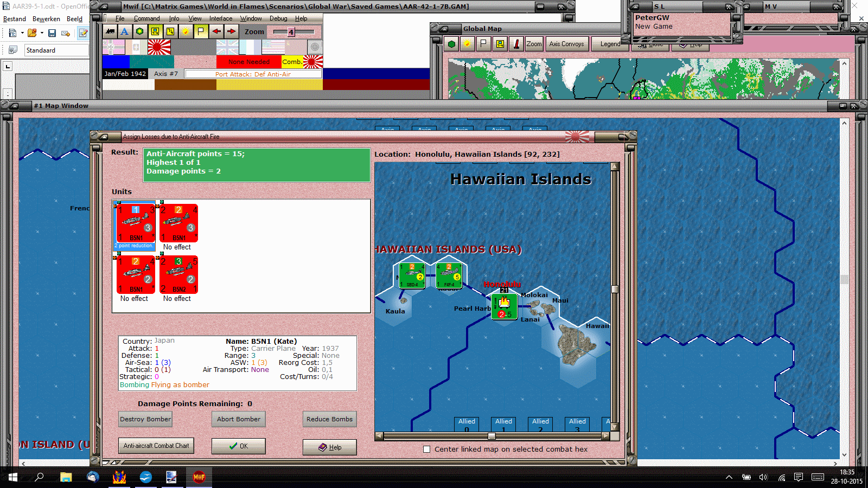
Task: Open the Anti-aircraft Combat Chart
Action: (156, 446)
